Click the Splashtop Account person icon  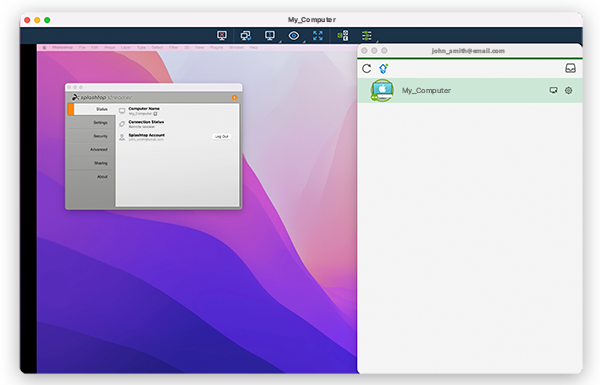pos(122,137)
